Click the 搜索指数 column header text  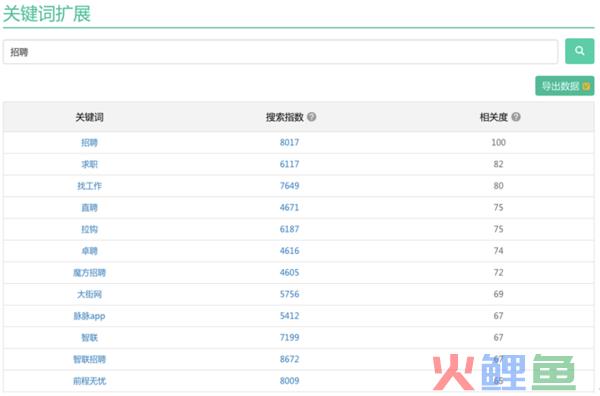coord(285,117)
